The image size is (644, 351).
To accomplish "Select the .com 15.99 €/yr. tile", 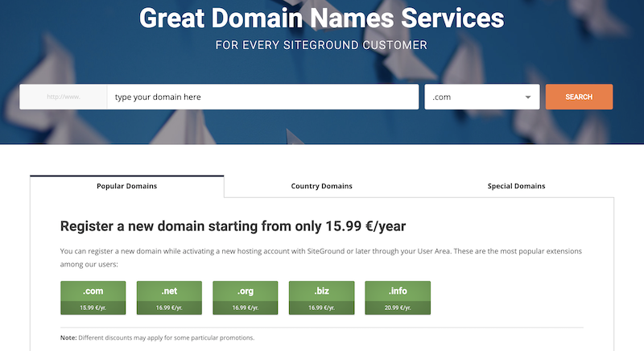I will click(x=93, y=298).
